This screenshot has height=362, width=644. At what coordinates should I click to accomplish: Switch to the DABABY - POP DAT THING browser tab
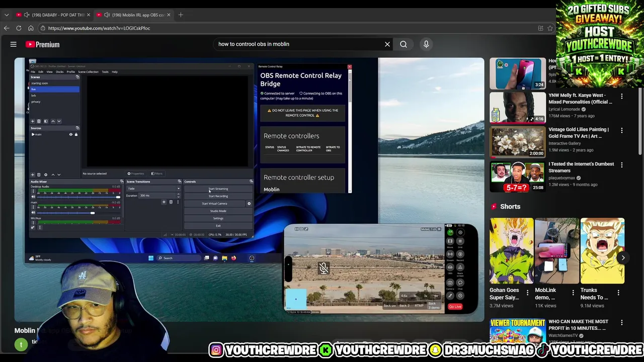point(53,15)
